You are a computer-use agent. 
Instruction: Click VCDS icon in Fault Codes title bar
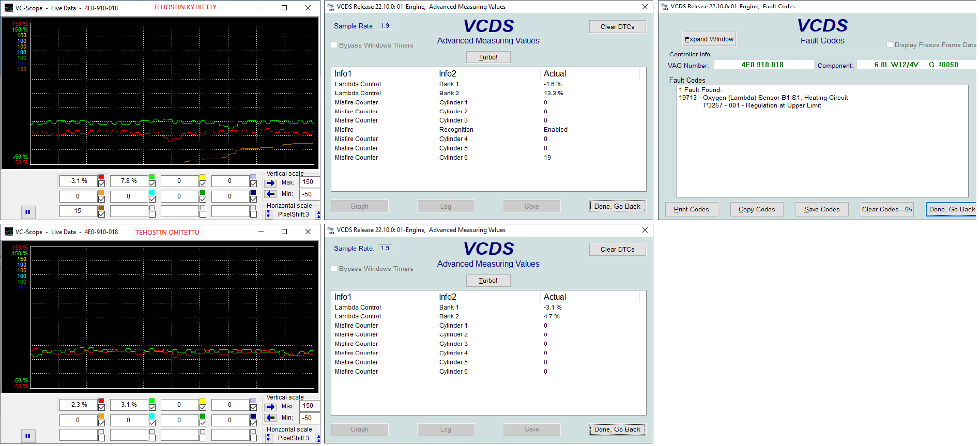click(x=664, y=7)
